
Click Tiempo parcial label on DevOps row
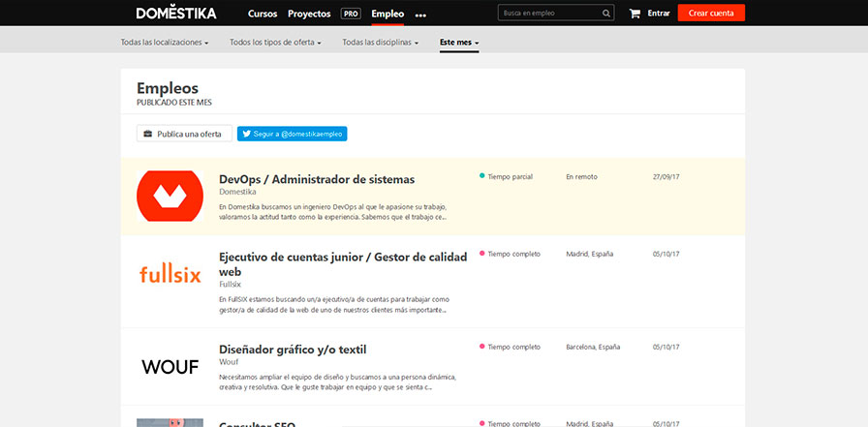510,177
